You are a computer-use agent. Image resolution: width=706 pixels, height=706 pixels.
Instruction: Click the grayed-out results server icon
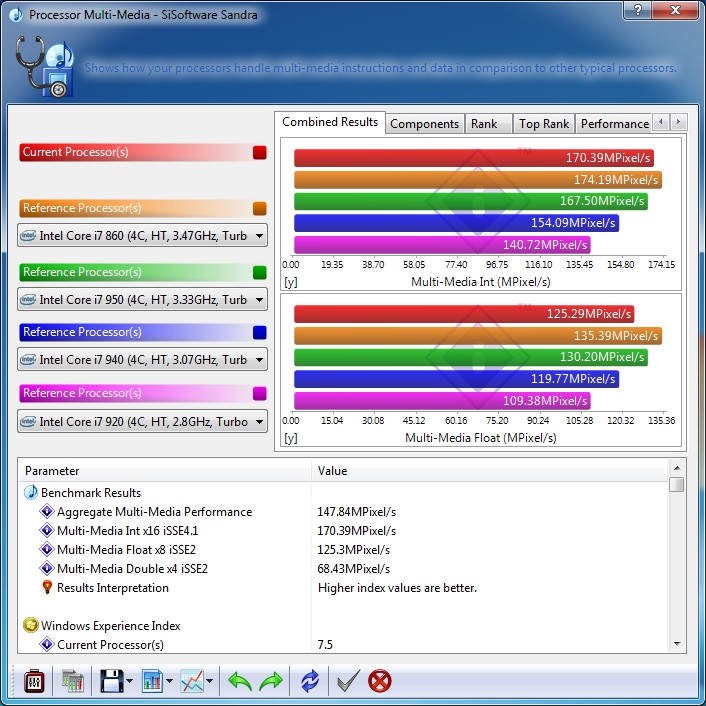72,681
